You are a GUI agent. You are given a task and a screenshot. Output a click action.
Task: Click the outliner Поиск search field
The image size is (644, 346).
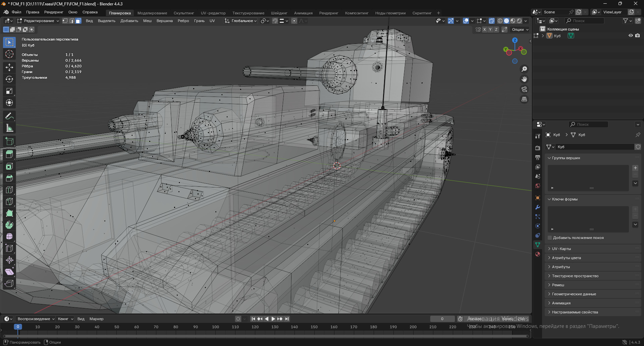pos(585,21)
